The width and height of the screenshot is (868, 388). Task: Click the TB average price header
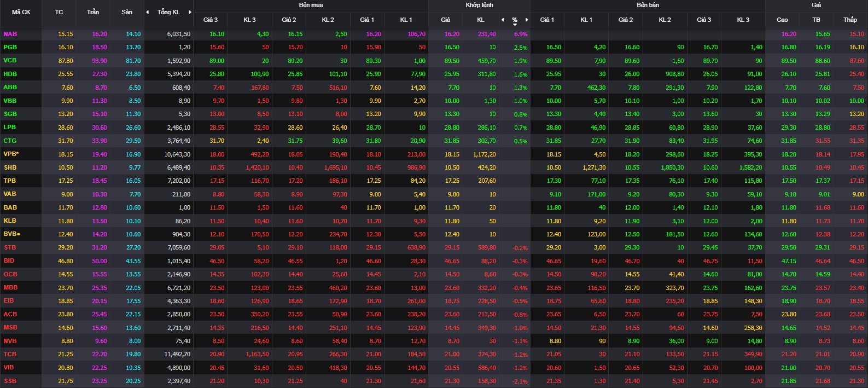[x=816, y=20]
